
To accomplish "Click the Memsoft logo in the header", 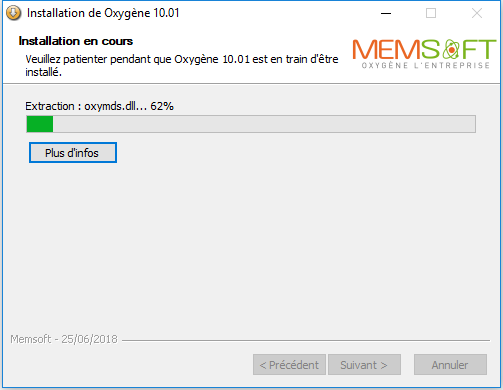I will pyautogui.click(x=424, y=54).
